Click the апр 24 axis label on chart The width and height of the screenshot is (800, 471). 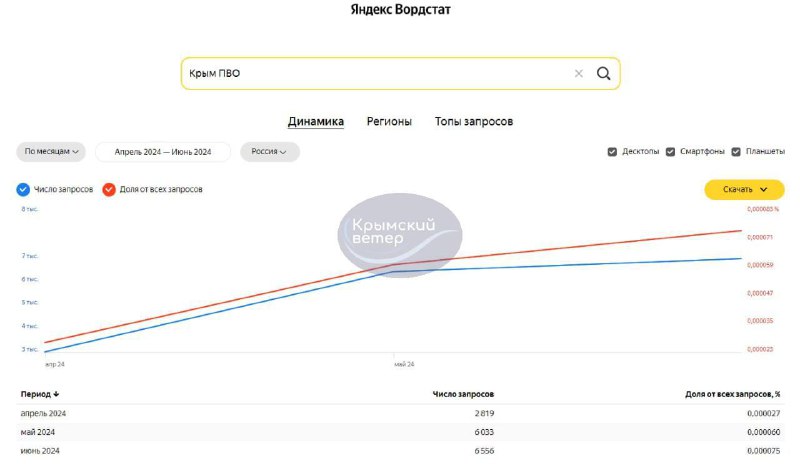pyautogui.click(x=55, y=364)
